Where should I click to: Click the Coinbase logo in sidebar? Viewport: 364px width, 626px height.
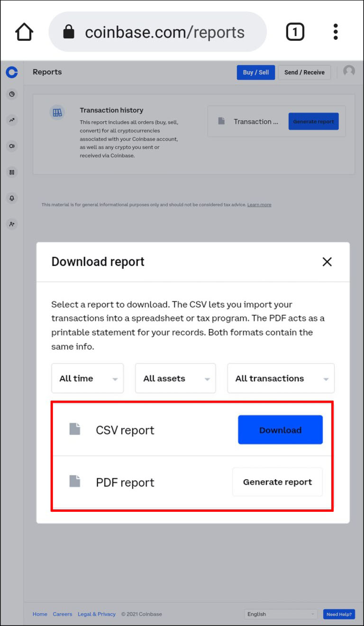(x=12, y=72)
